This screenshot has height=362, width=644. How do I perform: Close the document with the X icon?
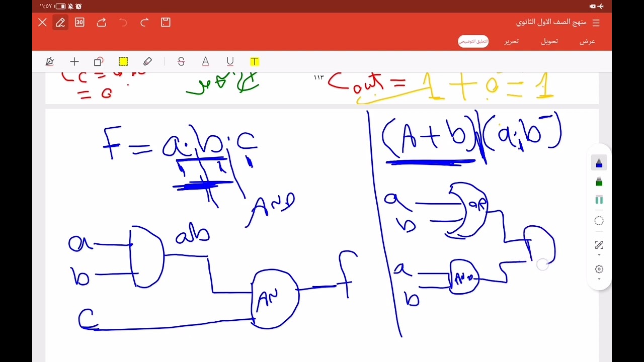pos(42,22)
